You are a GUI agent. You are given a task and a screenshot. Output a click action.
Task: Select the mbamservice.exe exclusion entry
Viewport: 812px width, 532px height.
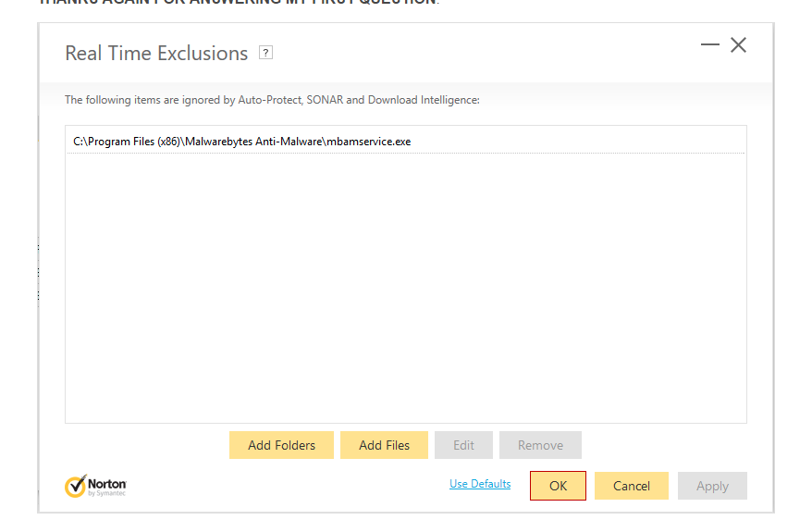click(405, 142)
